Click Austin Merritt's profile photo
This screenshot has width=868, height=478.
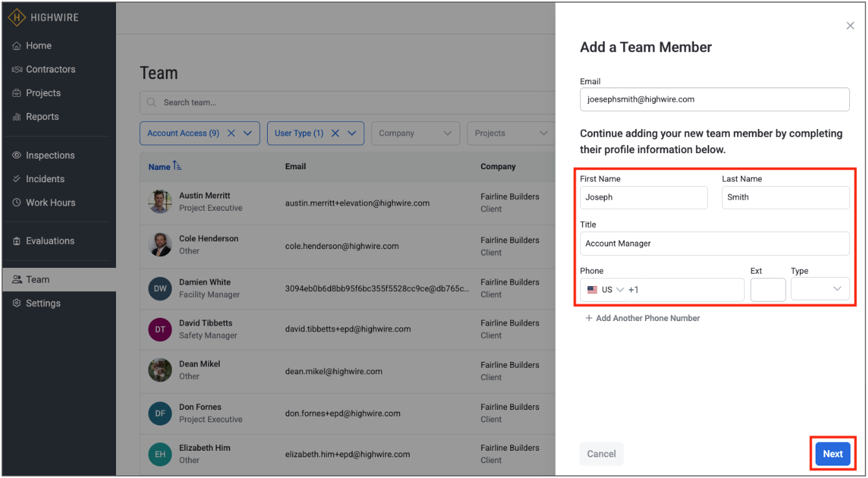tap(159, 202)
